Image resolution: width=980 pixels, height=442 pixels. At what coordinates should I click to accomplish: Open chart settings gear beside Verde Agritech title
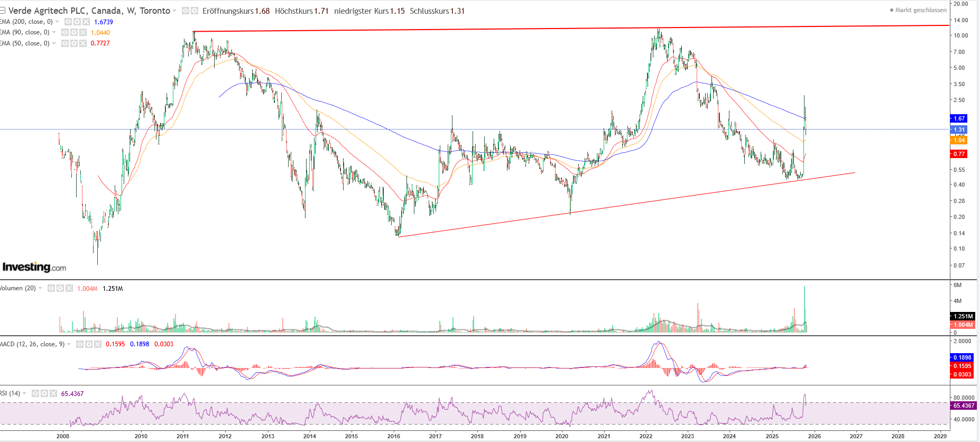pyautogui.click(x=195, y=11)
